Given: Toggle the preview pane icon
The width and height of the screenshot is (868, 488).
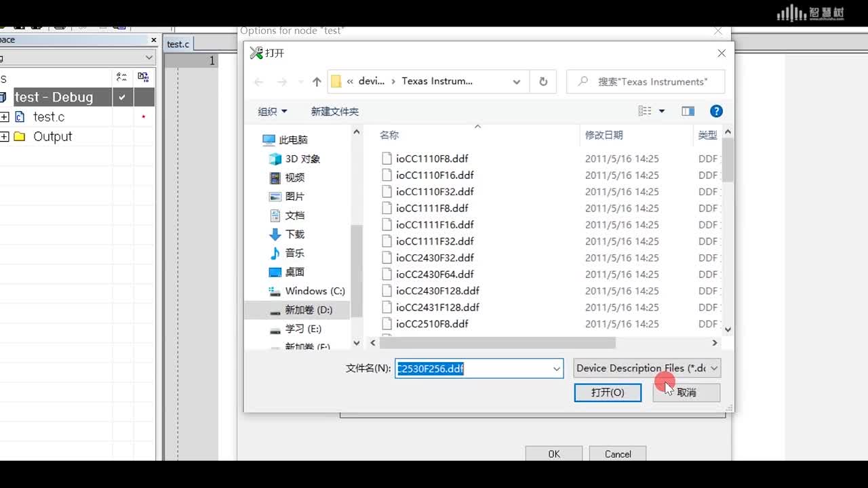Looking at the screenshot, I should pos(688,111).
